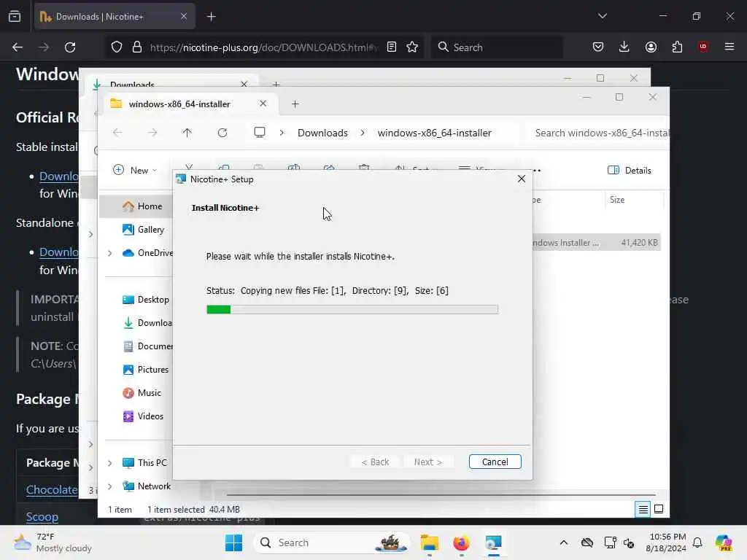Expand the OneDrive tree node
747x560 pixels.
point(110,253)
